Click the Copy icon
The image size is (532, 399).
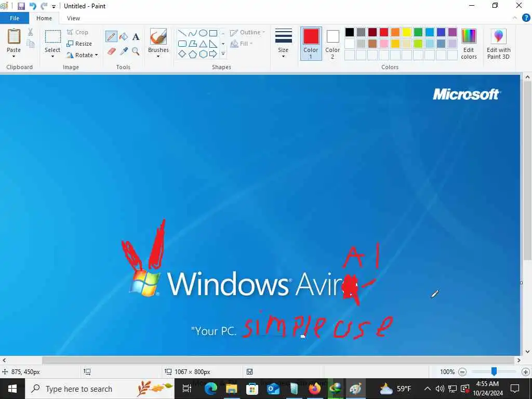[30, 44]
